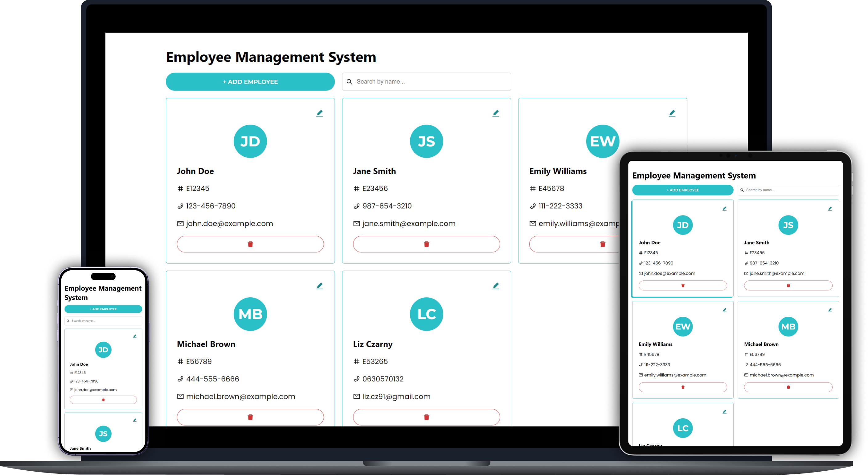Click the JS avatar on Jane Smith's card
This screenshot has height=475, width=868.
coord(426,141)
